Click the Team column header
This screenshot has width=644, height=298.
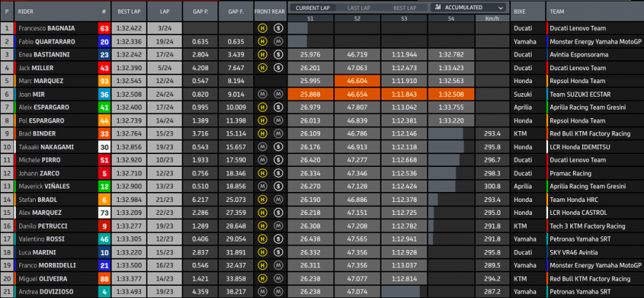tap(558, 12)
